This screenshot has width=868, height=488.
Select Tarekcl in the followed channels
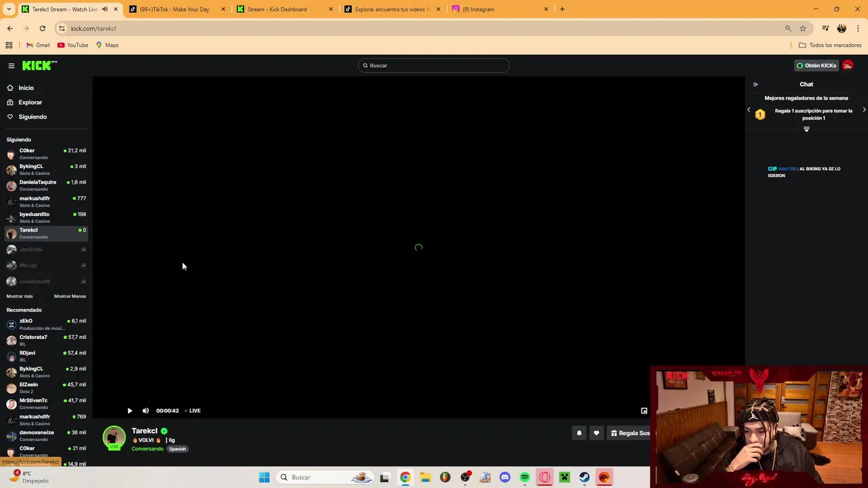46,233
